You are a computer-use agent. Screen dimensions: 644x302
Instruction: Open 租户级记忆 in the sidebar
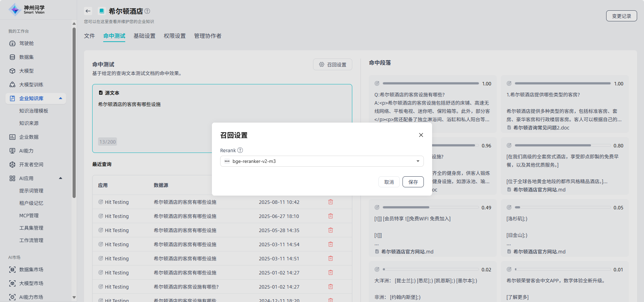tap(31, 203)
